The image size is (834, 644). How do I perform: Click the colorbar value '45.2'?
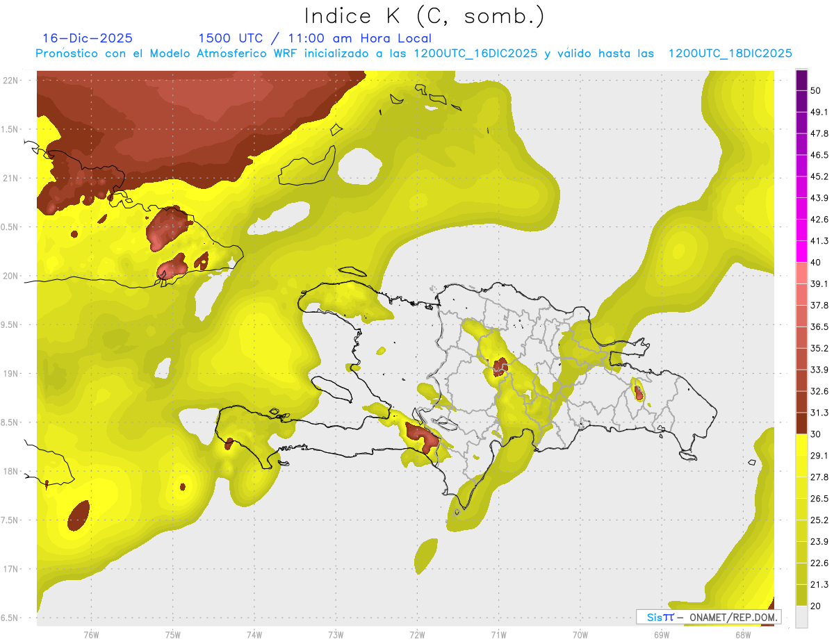pyautogui.click(x=819, y=176)
